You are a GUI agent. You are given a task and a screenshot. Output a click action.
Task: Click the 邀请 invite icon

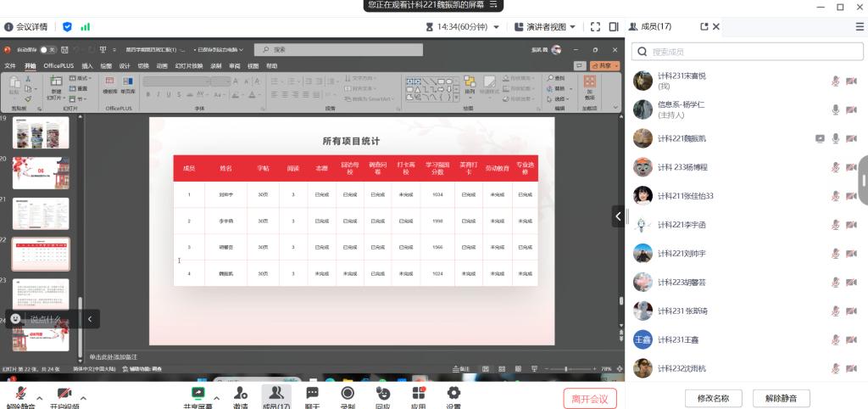[x=241, y=394]
